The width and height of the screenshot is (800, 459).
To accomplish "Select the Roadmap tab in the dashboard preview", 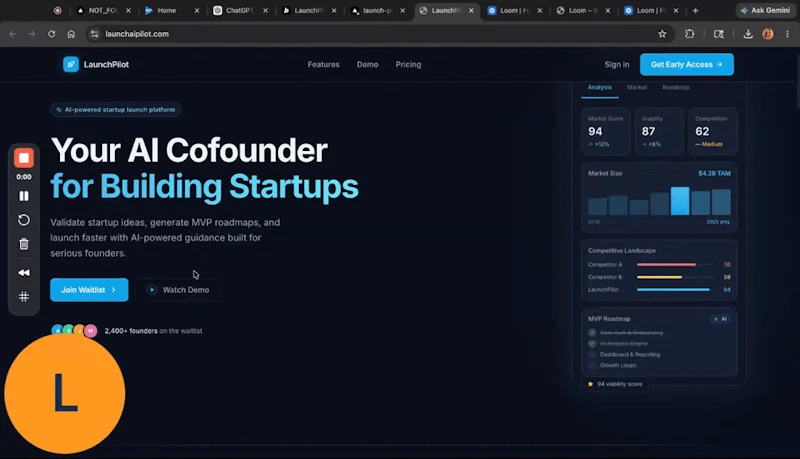I will 676,87.
